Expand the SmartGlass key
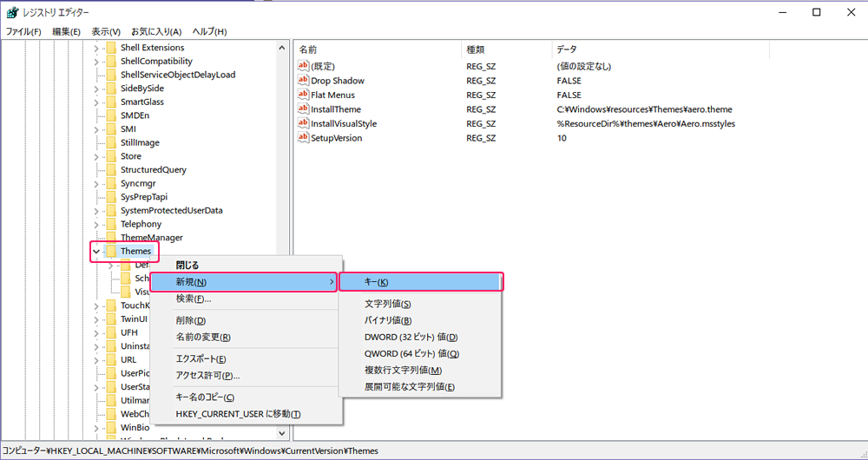Viewport: 868px width, 460px height. (x=96, y=102)
